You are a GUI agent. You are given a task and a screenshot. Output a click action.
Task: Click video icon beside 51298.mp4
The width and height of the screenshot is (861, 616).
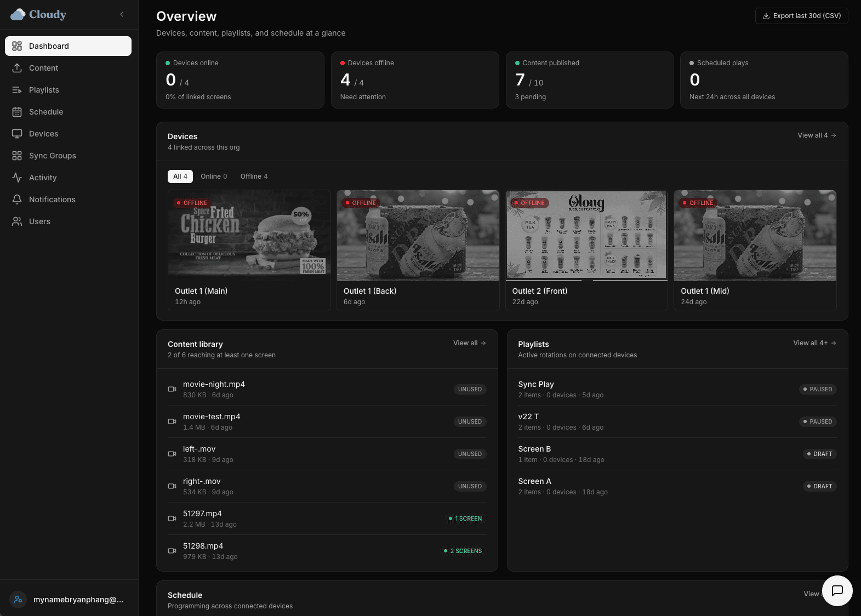(x=172, y=551)
